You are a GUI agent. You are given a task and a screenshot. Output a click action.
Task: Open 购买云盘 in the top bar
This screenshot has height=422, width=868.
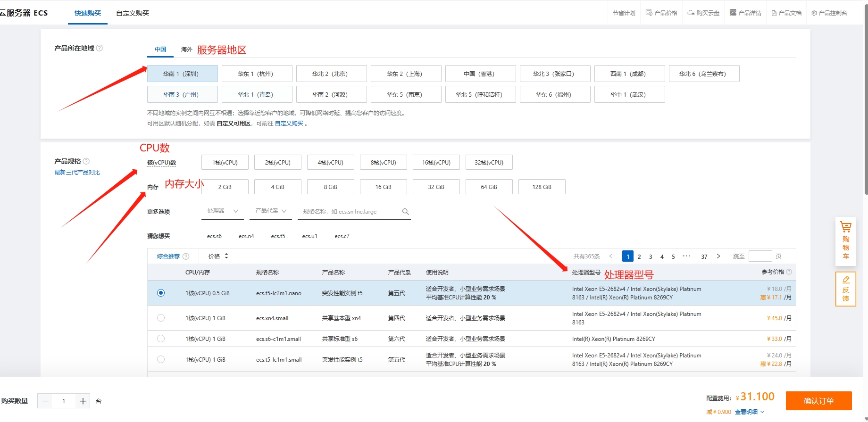point(703,13)
